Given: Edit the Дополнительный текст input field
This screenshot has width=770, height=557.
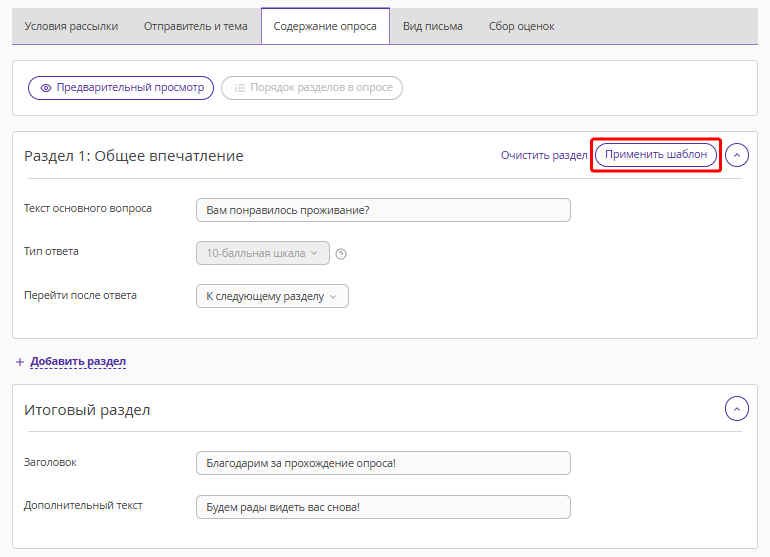Looking at the screenshot, I should click(x=383, y=506).
